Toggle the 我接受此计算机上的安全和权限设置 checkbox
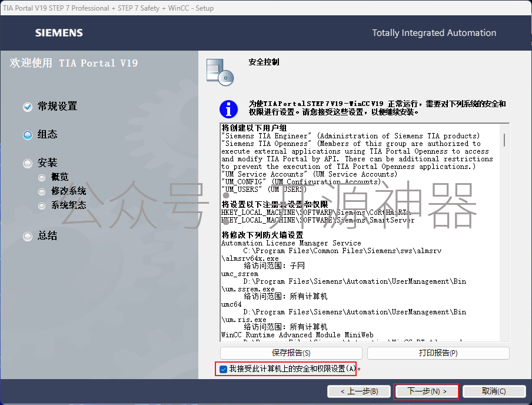Image resolution: width=532 pixels, height=405 pixels. tap(223, 369)
